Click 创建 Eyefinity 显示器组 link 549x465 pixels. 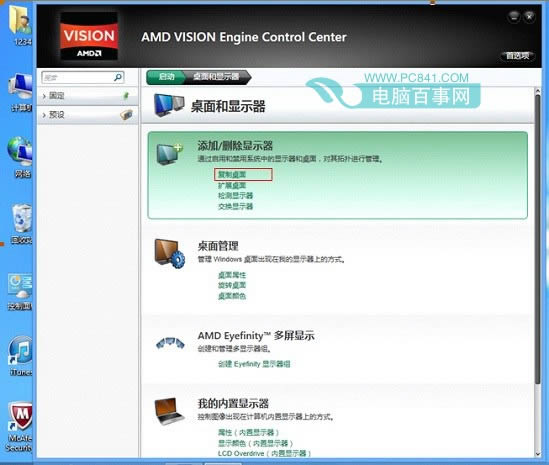[254, 364]
